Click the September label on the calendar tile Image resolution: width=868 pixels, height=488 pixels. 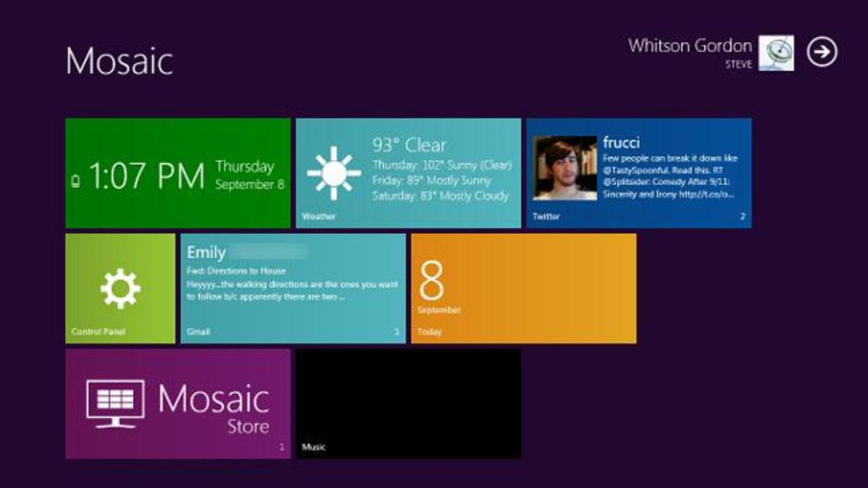pos(439,310)
